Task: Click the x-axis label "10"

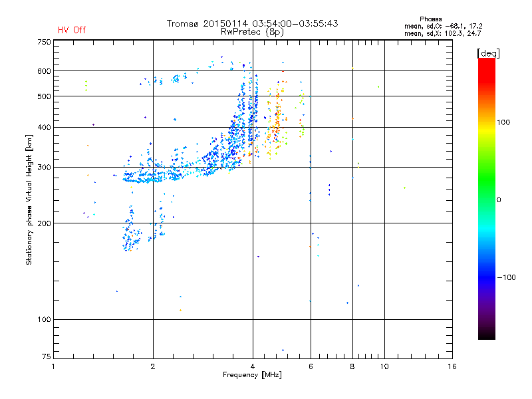Action: (x=384, y=366)
